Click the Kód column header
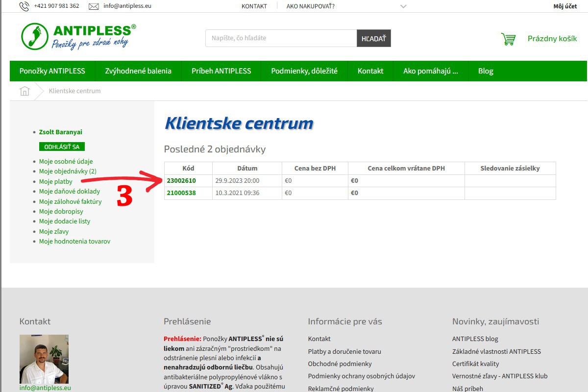The height and width of the screenshot is (392, 588). point(188,168)
